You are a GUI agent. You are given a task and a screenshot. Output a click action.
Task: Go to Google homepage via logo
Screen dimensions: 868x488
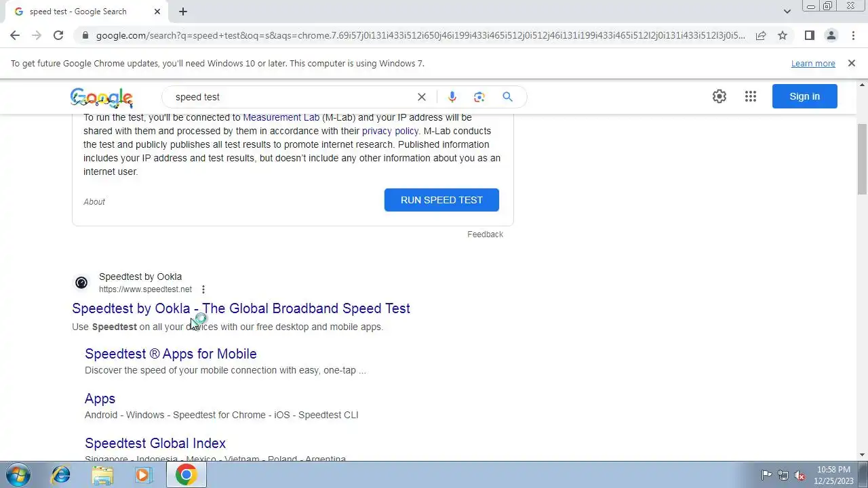(102, 98)
